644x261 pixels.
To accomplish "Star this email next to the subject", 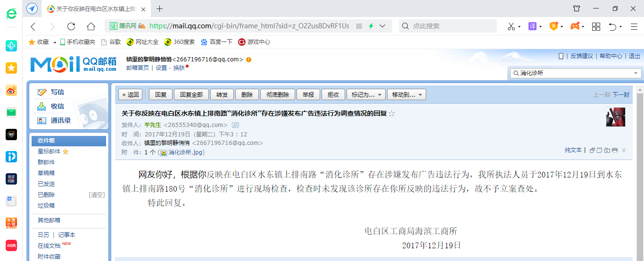I will tap(392, 113).
